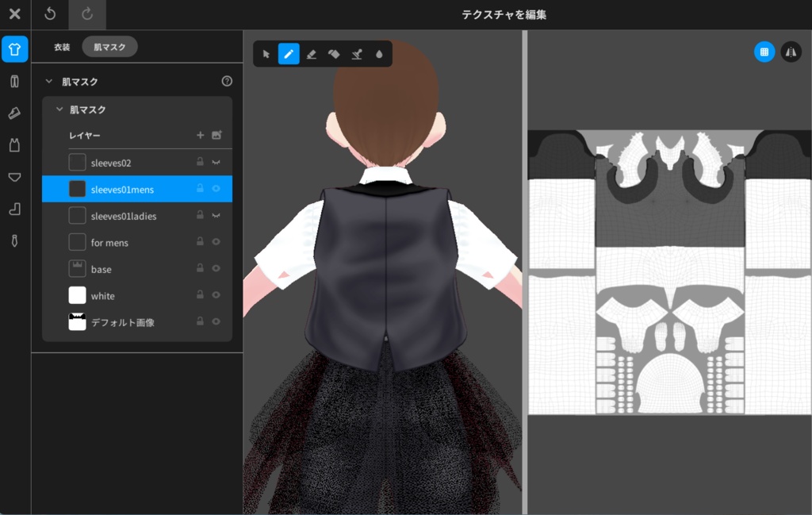Viewport: 812px width, 515px height.
Task: Toggle mirror symmetry editing button
Action: pyautogui.click(x=791, y=52)
